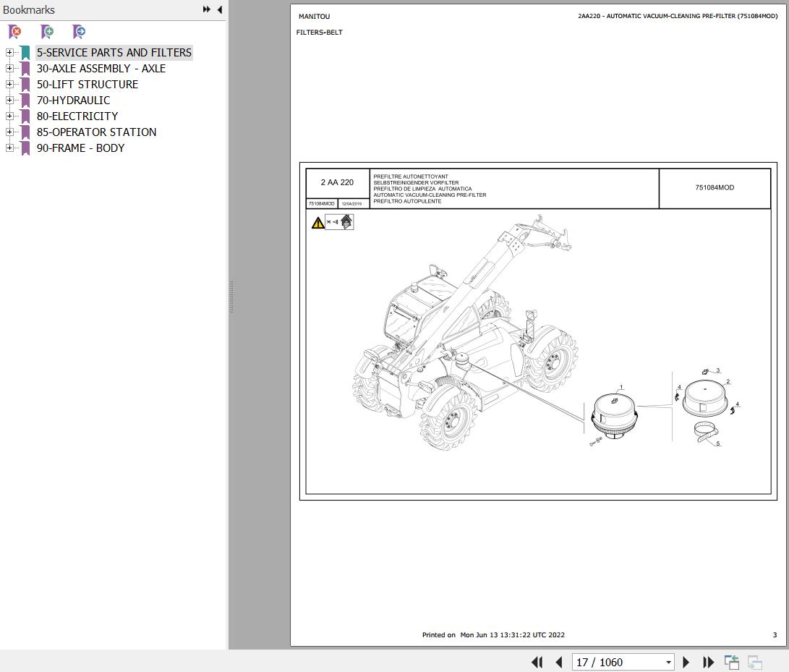Expand the 70-HYDRAULIC bookmark tree

(9, 100)
